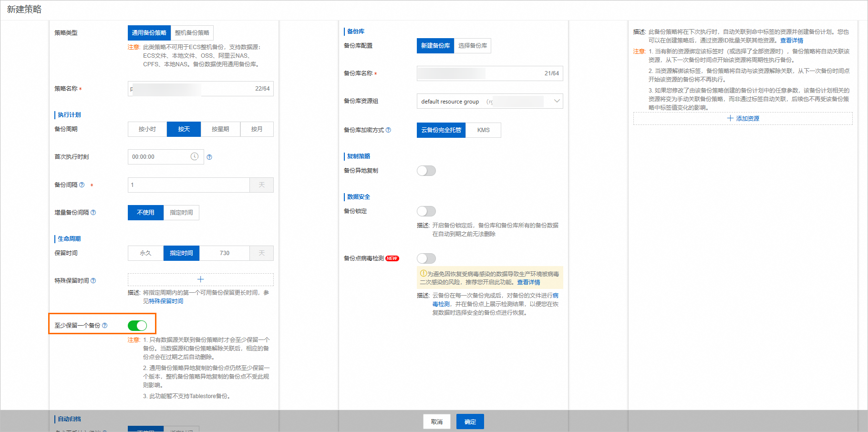Viewport: 868px width, 432px height.
Task: Click the 新建策略 page title
Action: [x=24, y=10]
